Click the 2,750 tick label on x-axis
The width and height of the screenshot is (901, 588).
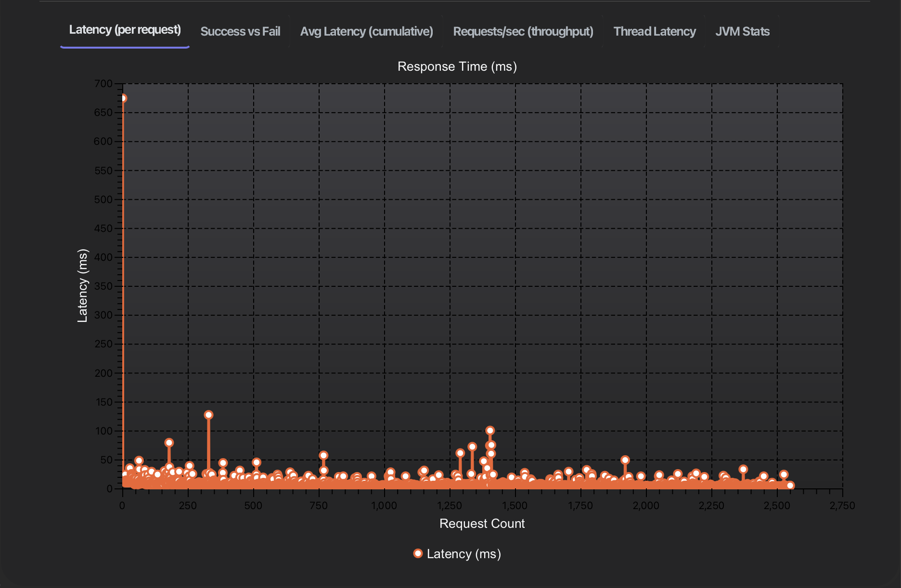(841, 505)
